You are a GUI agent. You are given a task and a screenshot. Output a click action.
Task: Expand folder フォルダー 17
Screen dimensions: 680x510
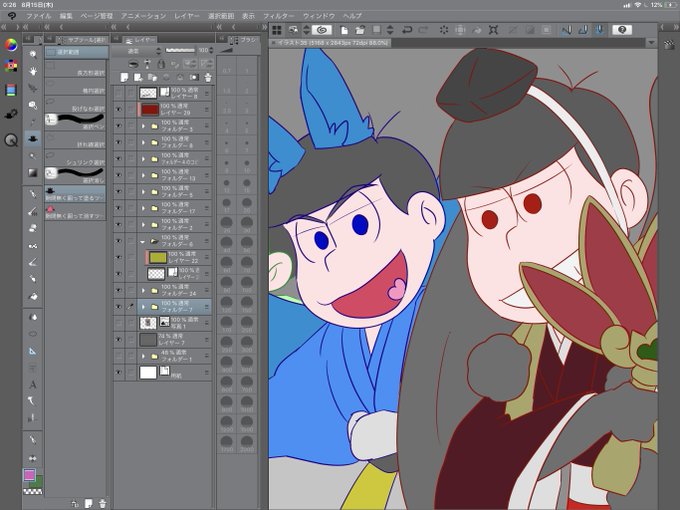point(144,208)
